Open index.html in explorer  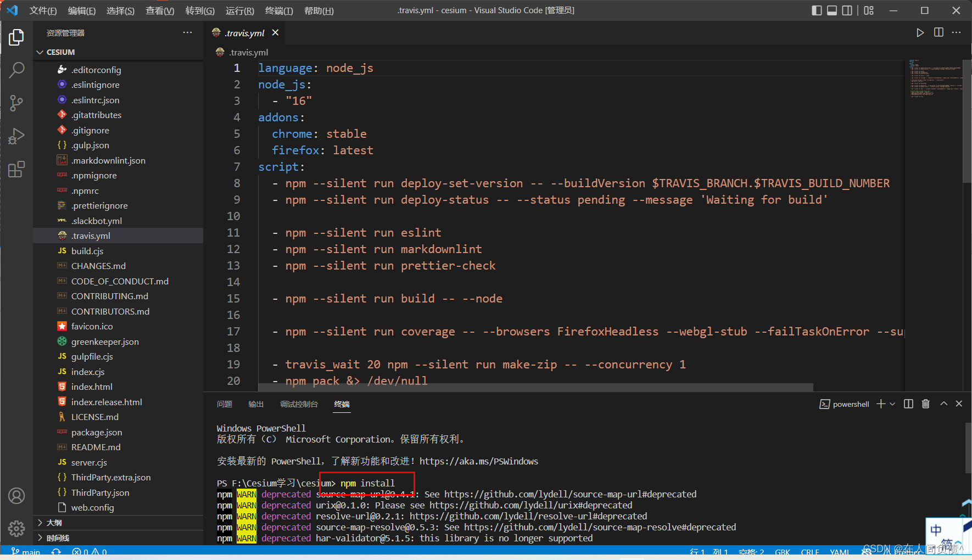[118, 387]
